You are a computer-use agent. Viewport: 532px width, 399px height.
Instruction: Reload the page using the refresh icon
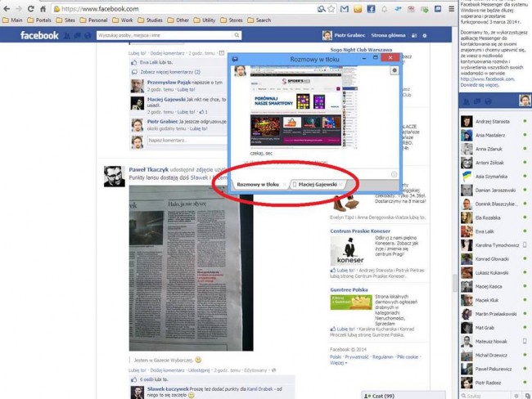click(30, 9)
